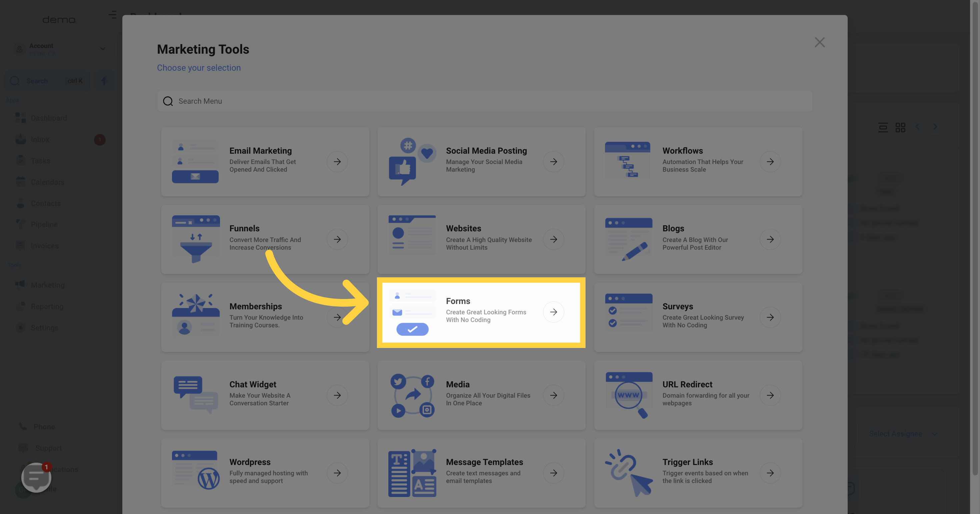Open Marketing in the sidebar
The width and height of the screenshot is (980, 514).
click(x=48, y=285)
